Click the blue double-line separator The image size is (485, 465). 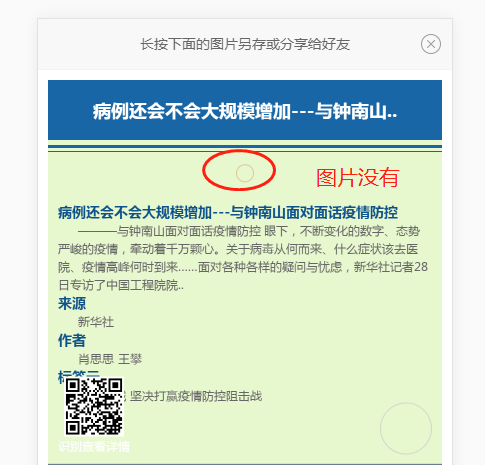click(x=245, y=148)
